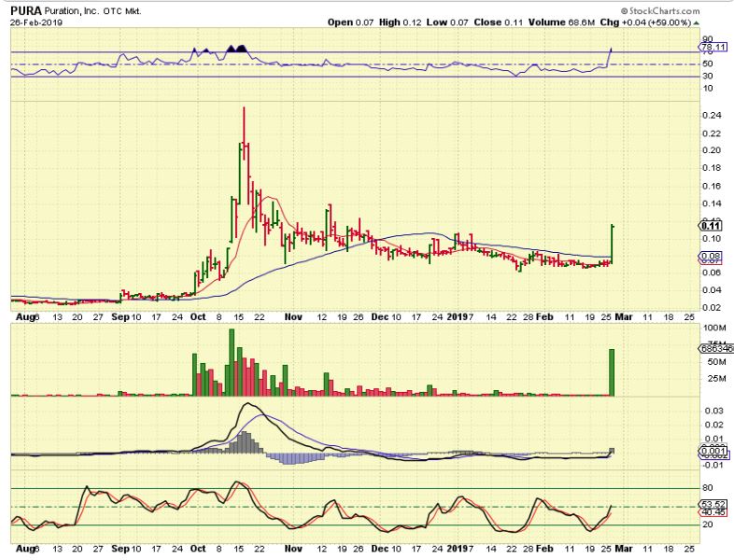Click the MACD value tag 0.001
This screenshot has width=734, height=560.
[713, 452]
